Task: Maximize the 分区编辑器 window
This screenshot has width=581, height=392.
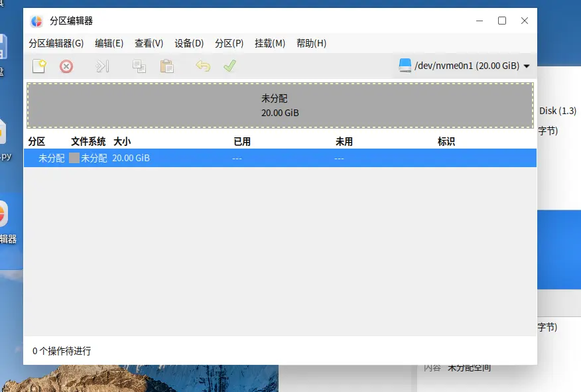Action: coord(501,21)
